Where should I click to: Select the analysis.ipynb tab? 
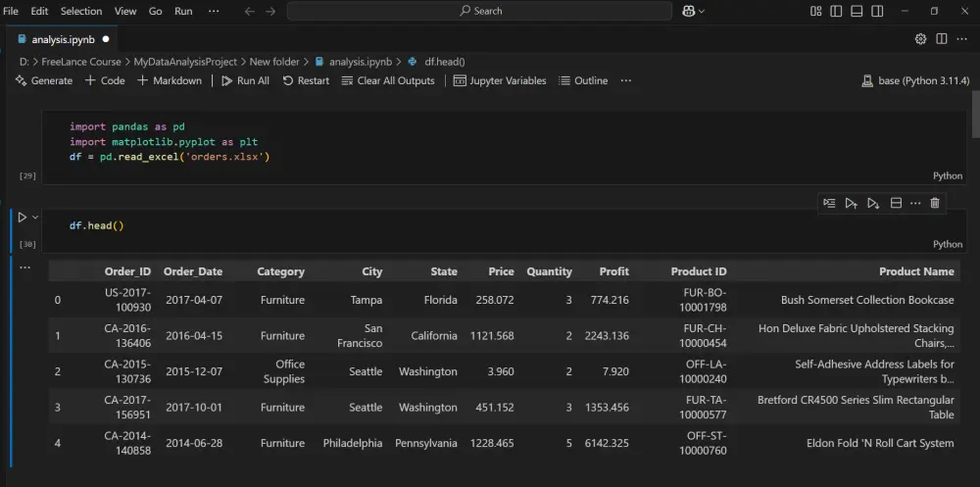(x=63, y=39)
